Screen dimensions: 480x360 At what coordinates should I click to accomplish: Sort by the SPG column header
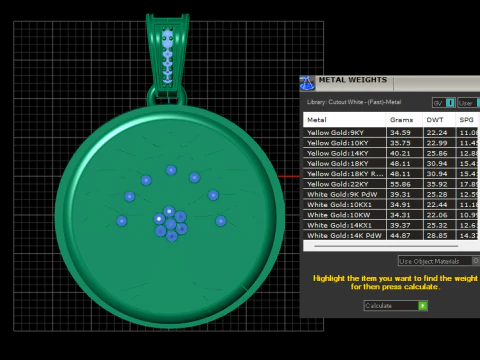click(467, 120)
